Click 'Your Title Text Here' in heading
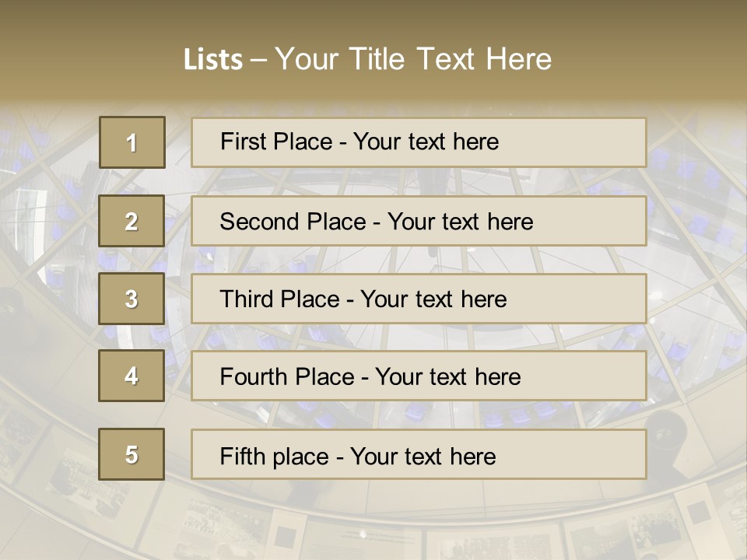Screen dimensions: 747x560 (413, 59)
